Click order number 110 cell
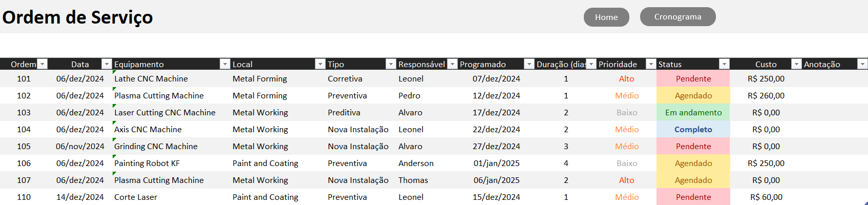The width and height of the screenshot is (868, 205). click(24, 197)
